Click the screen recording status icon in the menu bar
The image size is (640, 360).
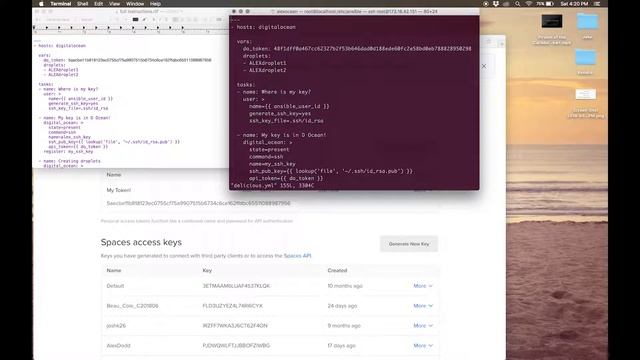[485, 4]
